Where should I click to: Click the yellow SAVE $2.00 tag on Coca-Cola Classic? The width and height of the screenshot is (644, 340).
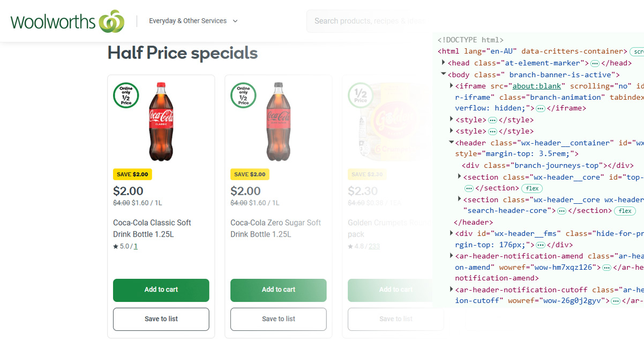click(132, 174)
